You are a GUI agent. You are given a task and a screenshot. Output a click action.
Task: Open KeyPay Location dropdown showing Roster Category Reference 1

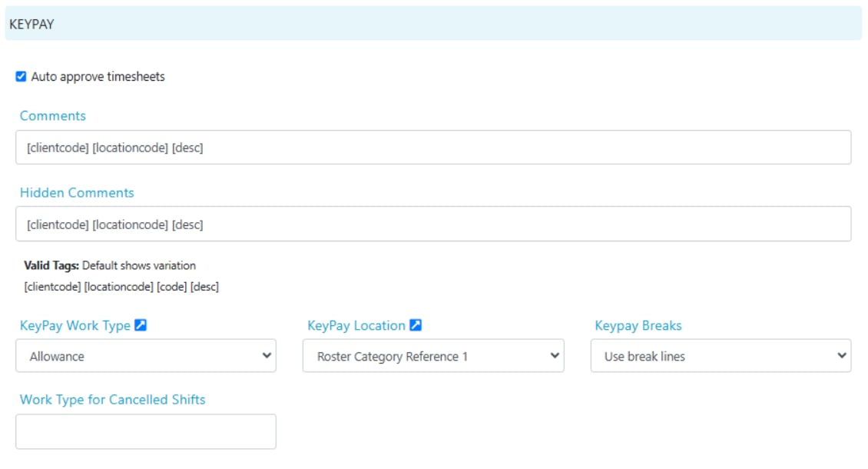tap(433, 356)
